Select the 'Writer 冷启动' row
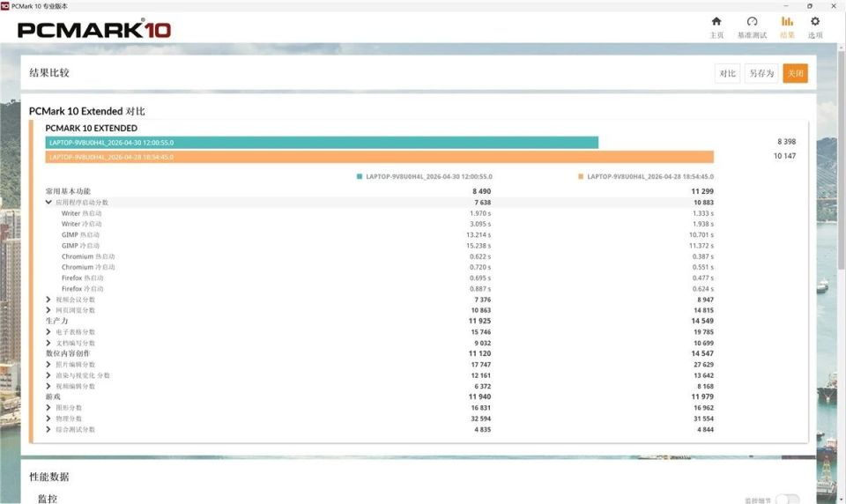 click(x=379, y=224)
